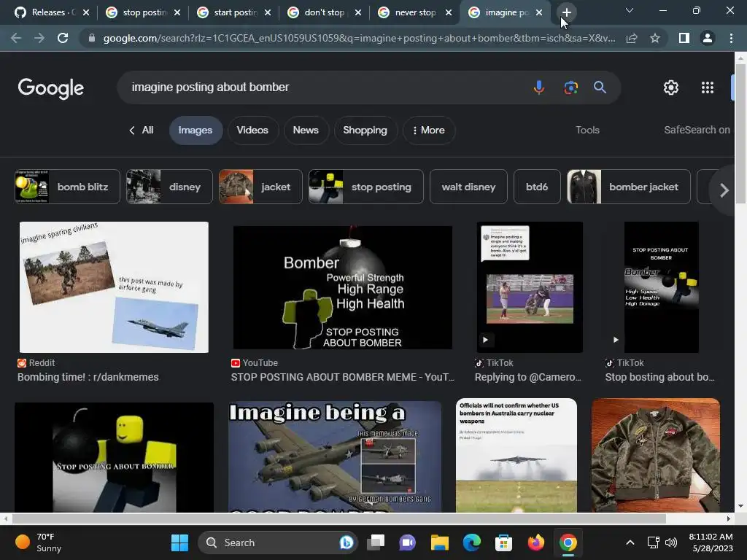Open the Bomber Powerful Strength YouTube image
The image size is (747, 560).
point(343,287)
